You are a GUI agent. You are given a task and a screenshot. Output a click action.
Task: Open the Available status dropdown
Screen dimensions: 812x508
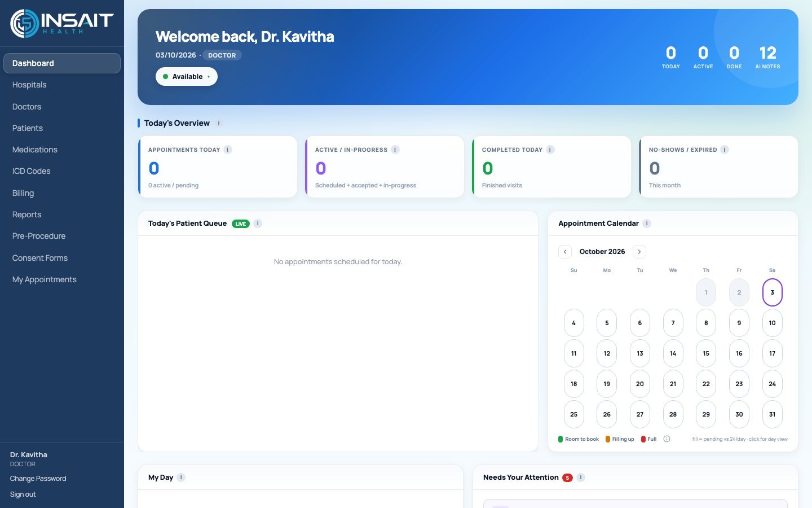coord(187,77)
